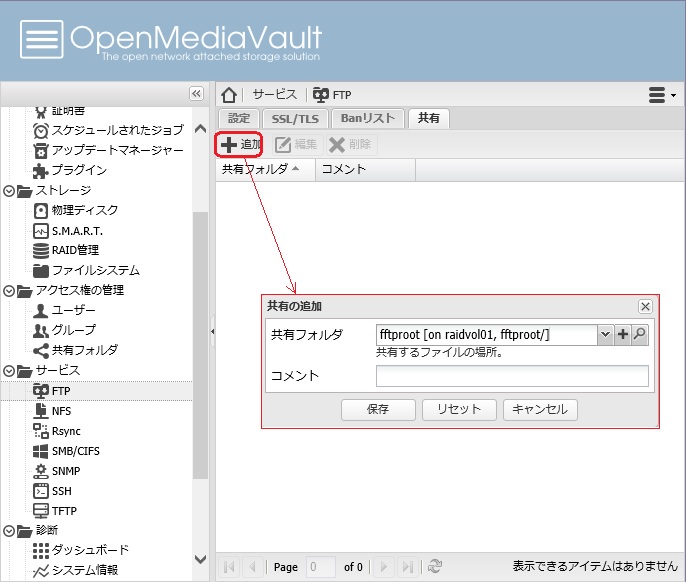Collapse the navigation sidebar panel
Screen dimensions: 686x582
coord(196,94)
